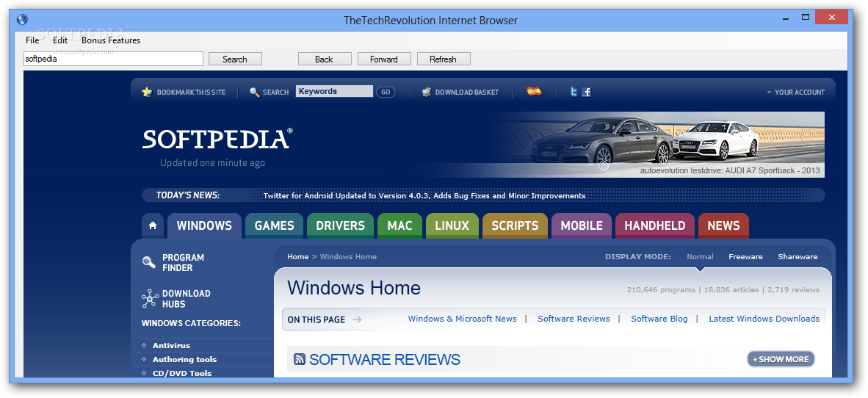This screenshot has width=868, height=398.
Task: Switch to the Drivers tab
Action: click(x=341, y=226)
